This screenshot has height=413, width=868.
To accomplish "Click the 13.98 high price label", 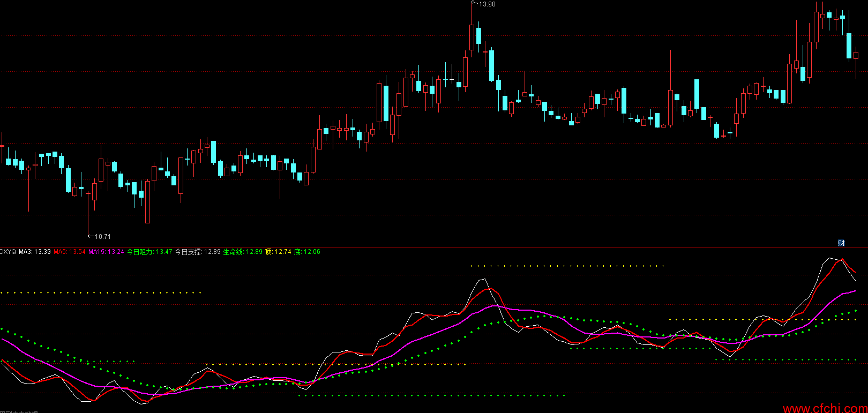I will [x=487, y=4].
